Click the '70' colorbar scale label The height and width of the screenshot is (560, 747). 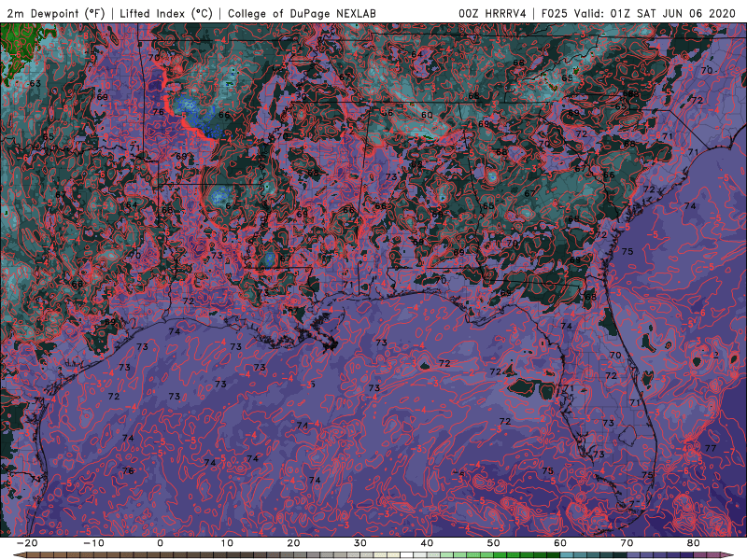point(627,543)
